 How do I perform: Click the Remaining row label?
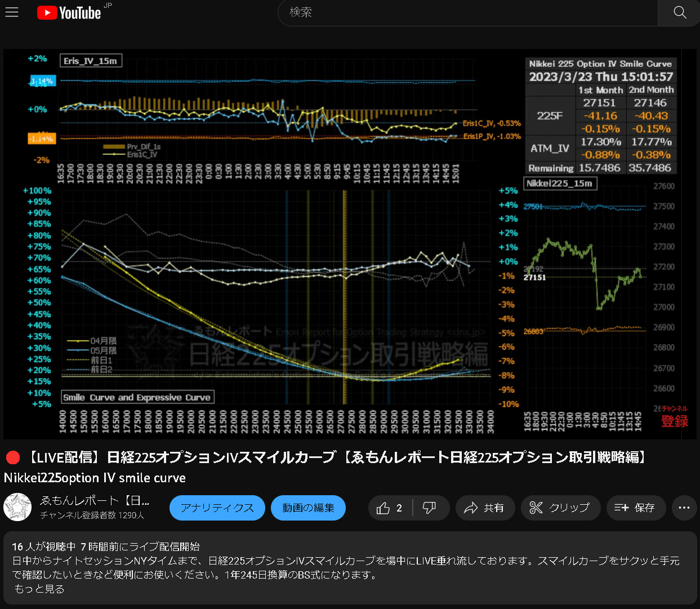551,168
